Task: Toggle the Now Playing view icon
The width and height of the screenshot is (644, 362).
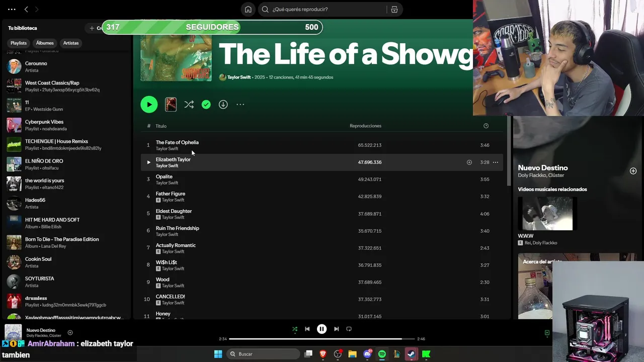Action: (x=547, y=333)
